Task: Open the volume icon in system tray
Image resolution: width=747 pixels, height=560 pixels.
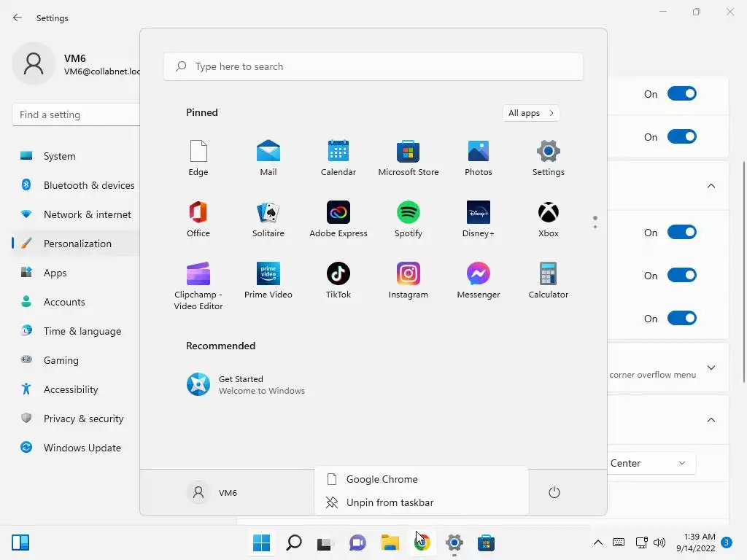Action: click(659, 542)
